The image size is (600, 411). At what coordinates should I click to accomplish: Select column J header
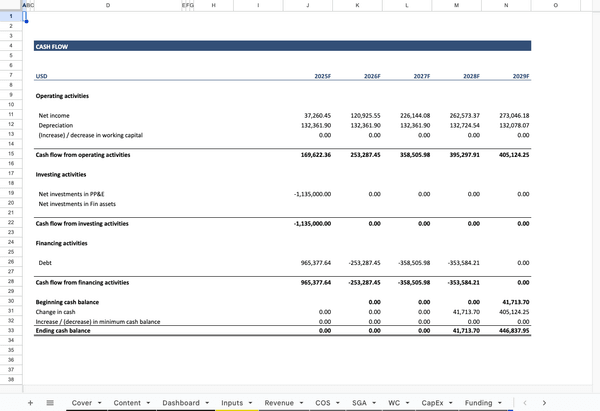(306, 6)
